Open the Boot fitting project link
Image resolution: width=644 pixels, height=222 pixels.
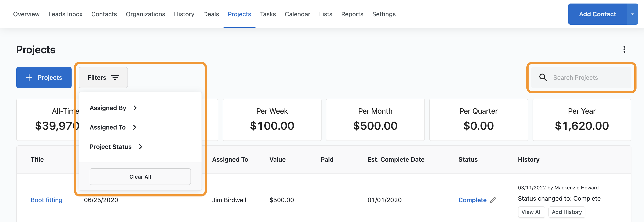46,200
